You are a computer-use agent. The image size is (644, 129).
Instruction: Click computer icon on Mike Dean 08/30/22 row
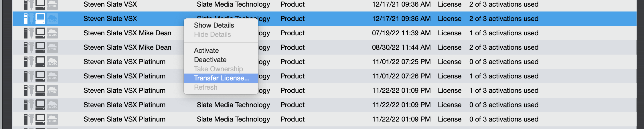[x=40, y=47]
